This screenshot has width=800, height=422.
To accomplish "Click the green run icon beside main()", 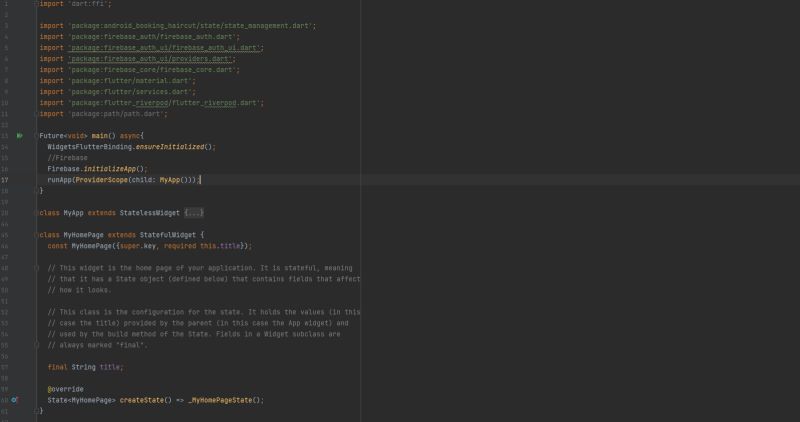I will click(x=19, y=136).
